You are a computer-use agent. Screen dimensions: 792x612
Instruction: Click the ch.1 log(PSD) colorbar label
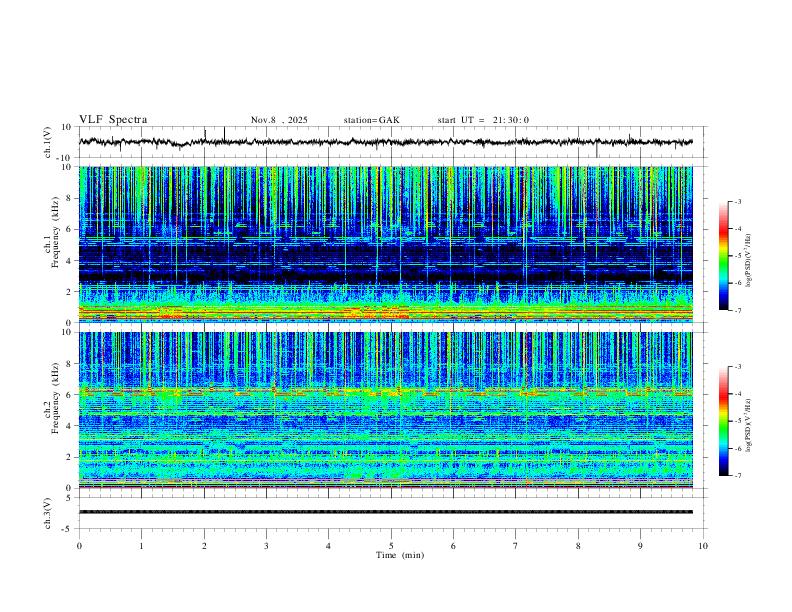tap(749, 260)
